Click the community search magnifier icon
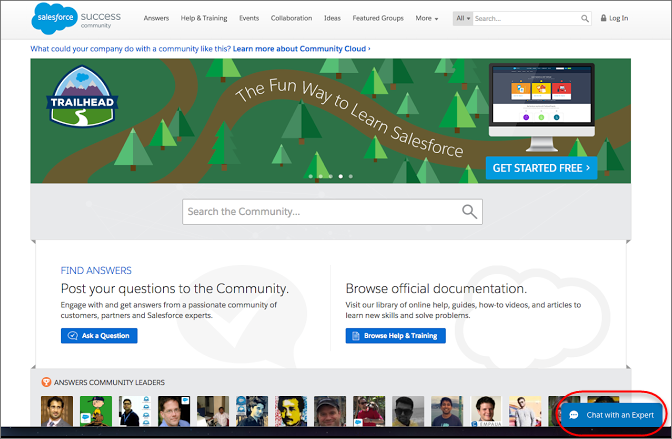The width and height of the screenshot is (672, 439). click(x=469, y=211)
